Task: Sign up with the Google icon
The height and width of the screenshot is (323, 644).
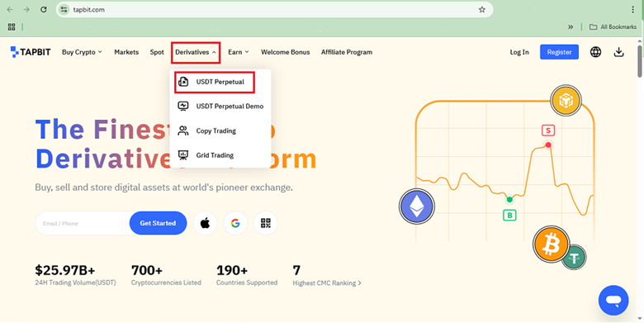Action: click(235, 223)
